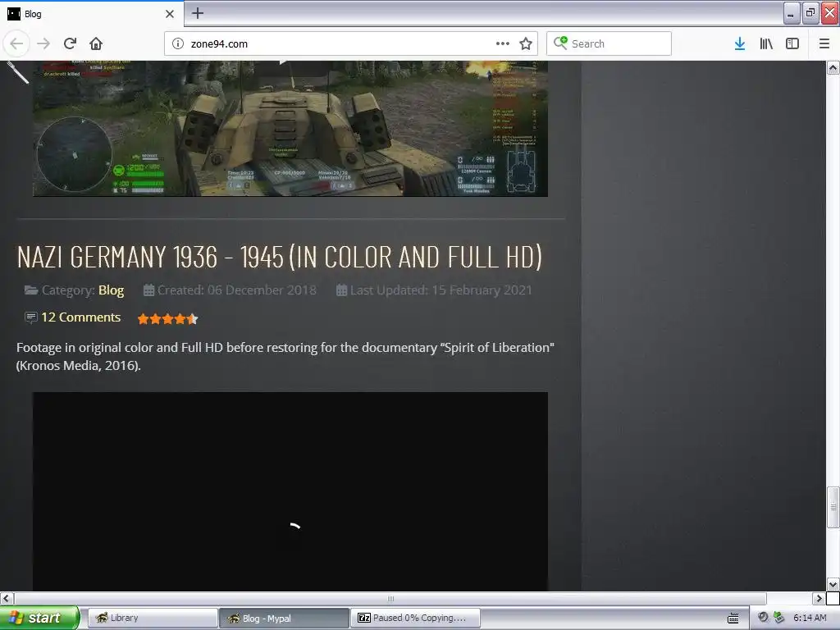The image size is (840, 630).
Task: Click the loading black video player
Action: [290, 491]
